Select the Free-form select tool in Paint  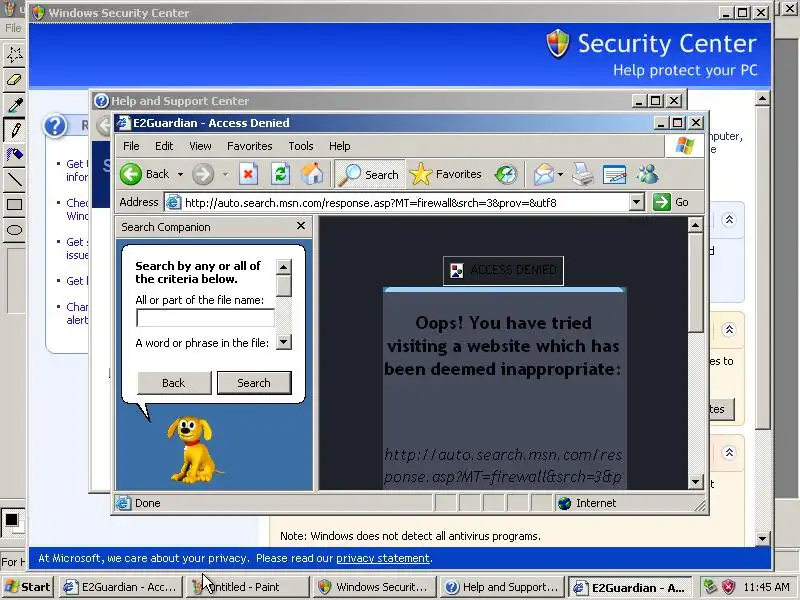click(14, 54)
